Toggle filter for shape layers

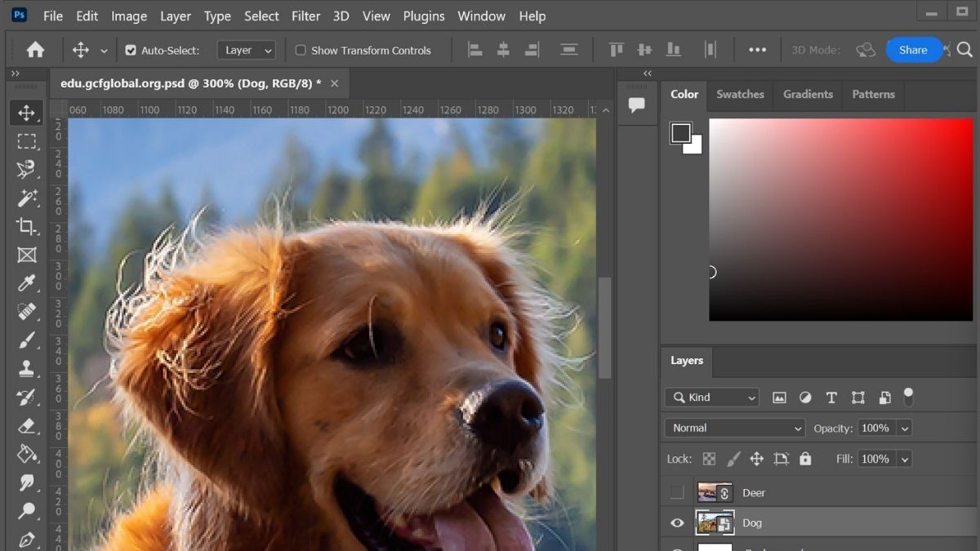point(857,398)
